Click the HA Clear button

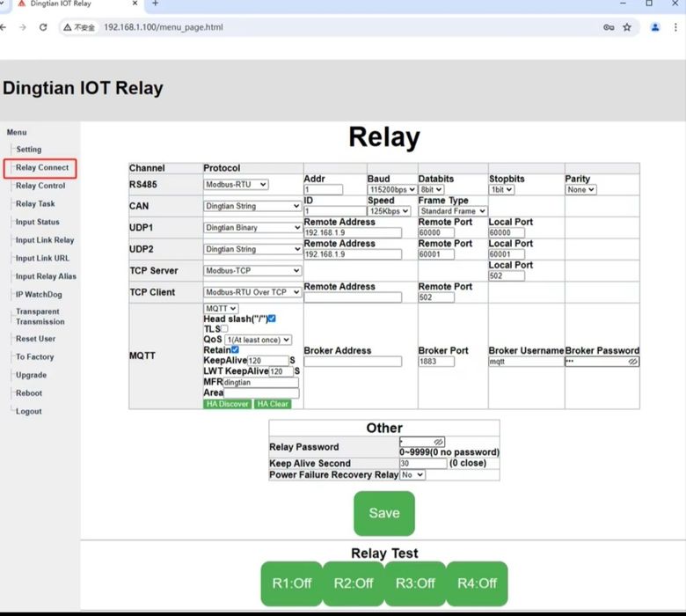tap(273, 404)
